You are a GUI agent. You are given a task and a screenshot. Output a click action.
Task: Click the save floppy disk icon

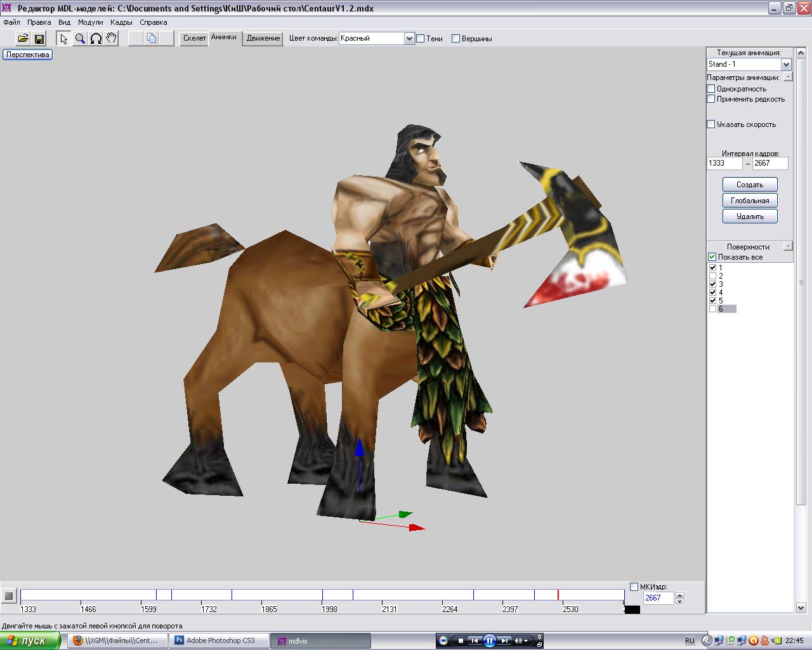pyautogui.click(x=39, y=39)
